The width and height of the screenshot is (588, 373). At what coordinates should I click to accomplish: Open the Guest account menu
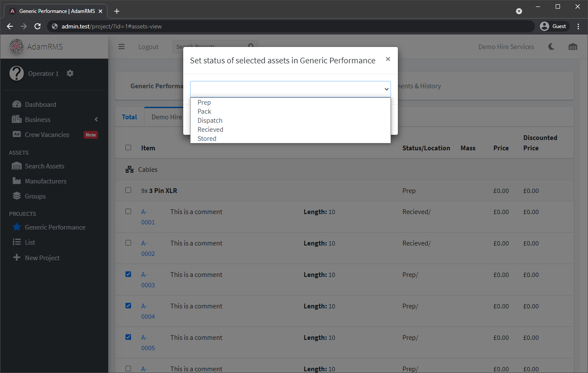click(x=554, y=26)
